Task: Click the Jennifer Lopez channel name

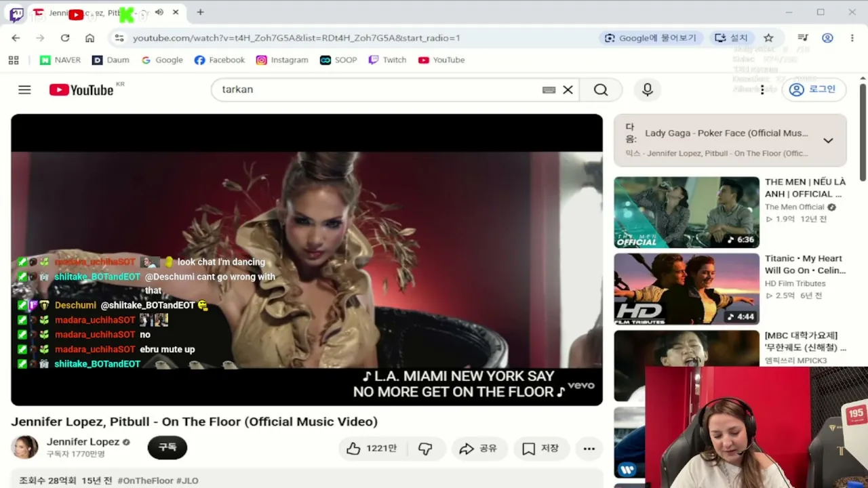Action: pyautogui.click(x=83, y=442)
